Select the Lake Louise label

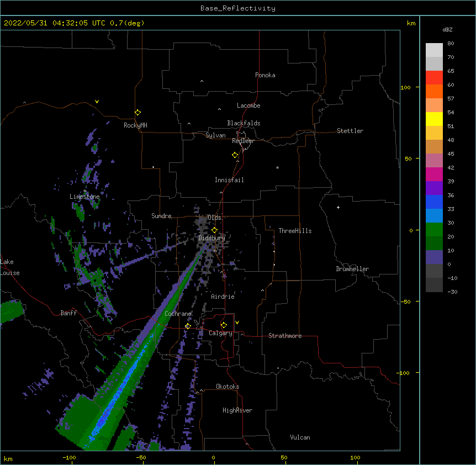[x=10, y=267]
